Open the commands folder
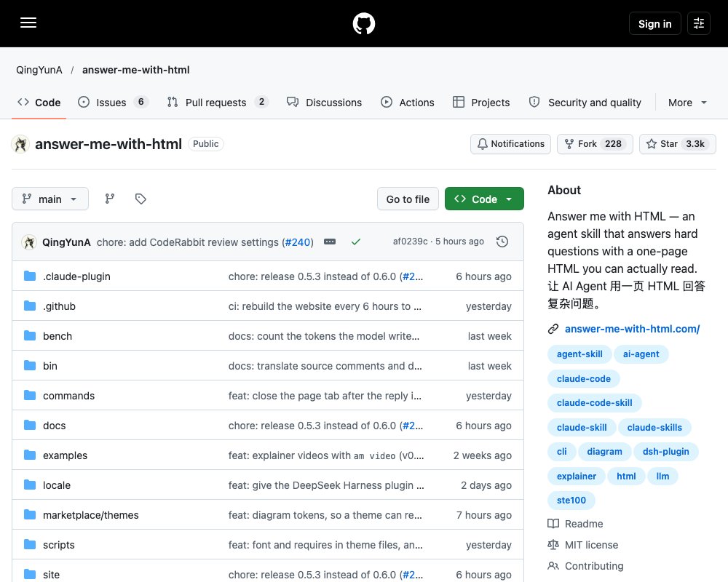This screenshot has width=728, height=582. (68, 396)
